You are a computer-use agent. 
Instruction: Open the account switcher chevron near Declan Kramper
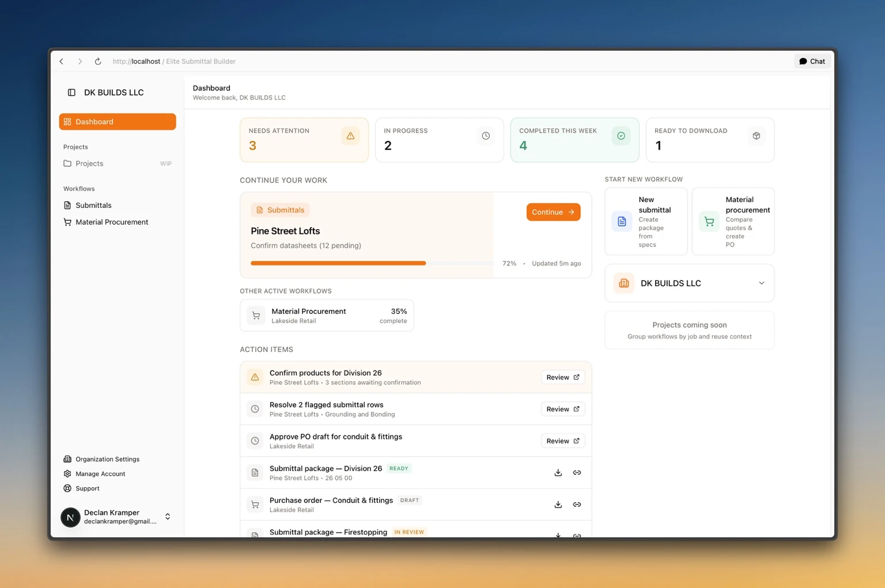coord(167,517)
